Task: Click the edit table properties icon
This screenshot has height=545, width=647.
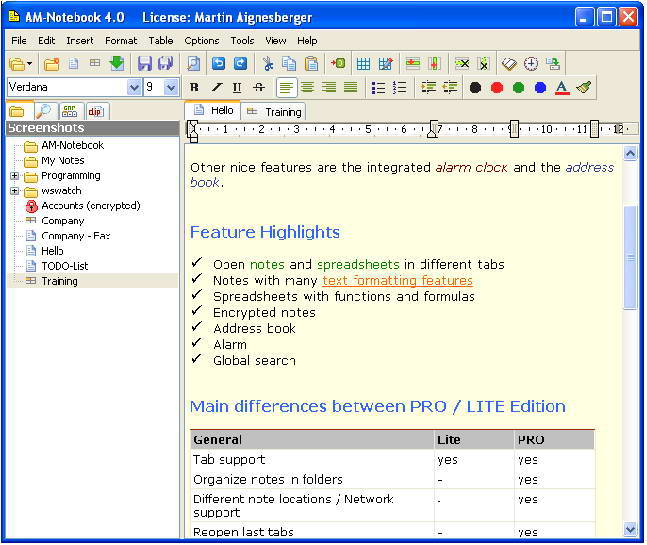Action: [x=385, y=64]
